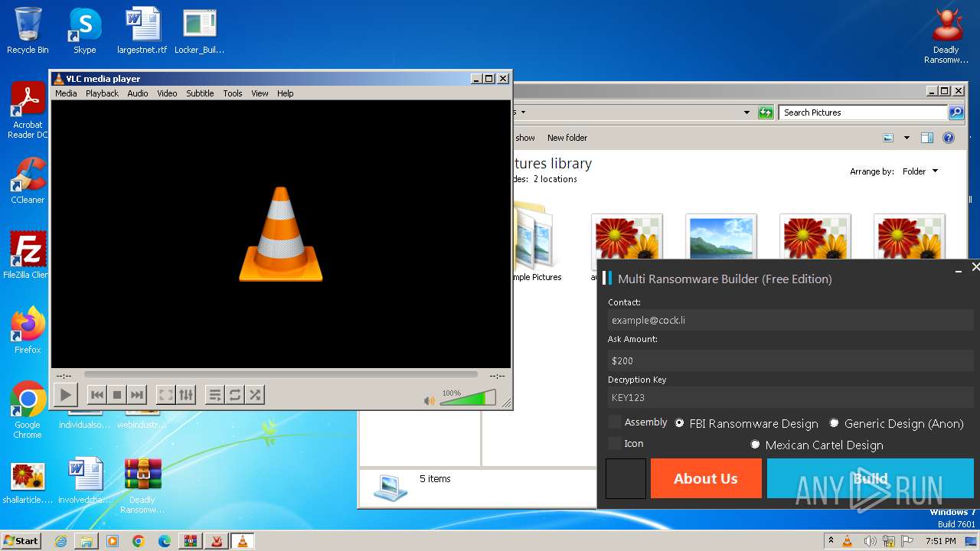
Task: Click the blue Build button
Action: (871, 478)
